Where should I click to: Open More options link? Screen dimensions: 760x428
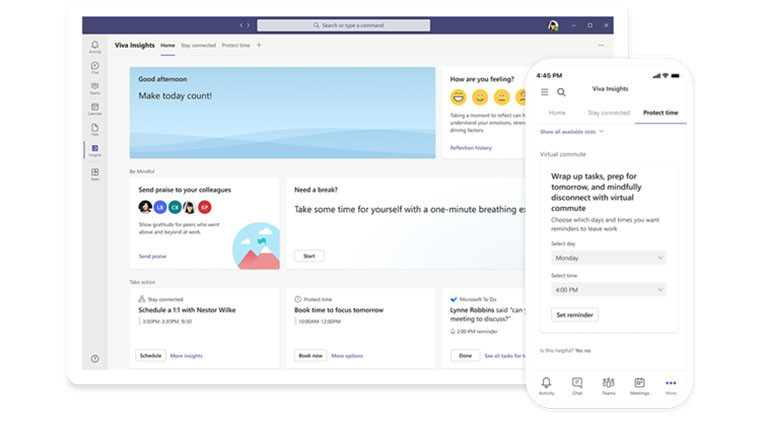[x=347, y=356]
